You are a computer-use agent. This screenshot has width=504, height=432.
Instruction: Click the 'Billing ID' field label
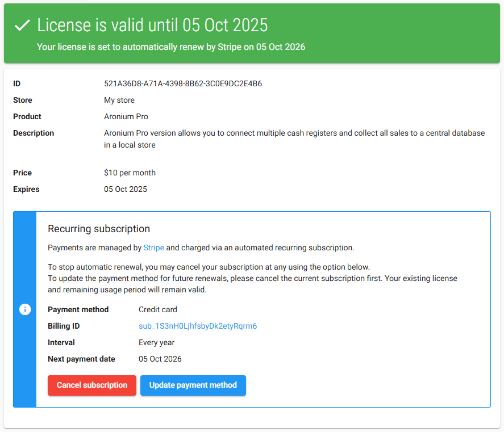point(64,326)
